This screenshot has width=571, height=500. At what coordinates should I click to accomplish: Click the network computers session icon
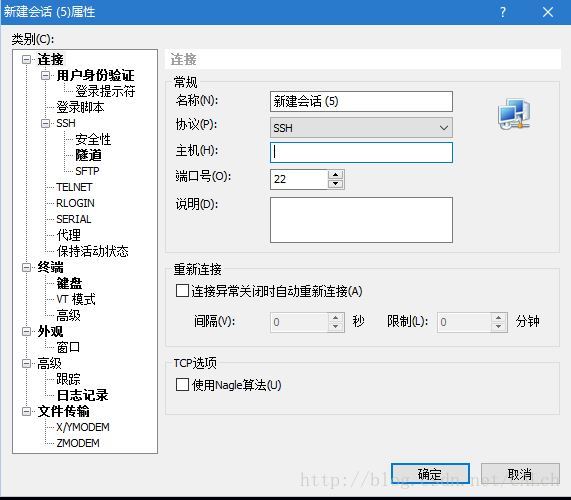[514, 114]
